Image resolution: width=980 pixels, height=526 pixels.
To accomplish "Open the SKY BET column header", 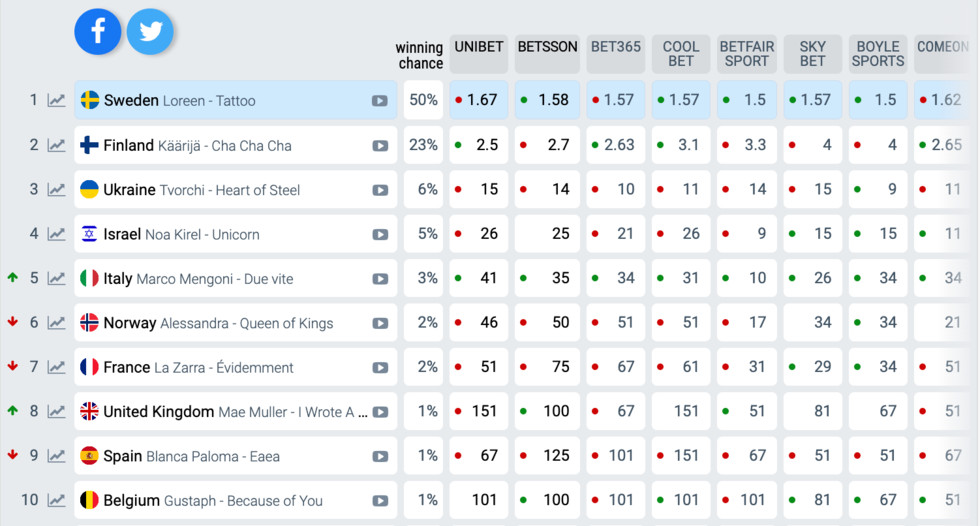I will tap(812, 54).
